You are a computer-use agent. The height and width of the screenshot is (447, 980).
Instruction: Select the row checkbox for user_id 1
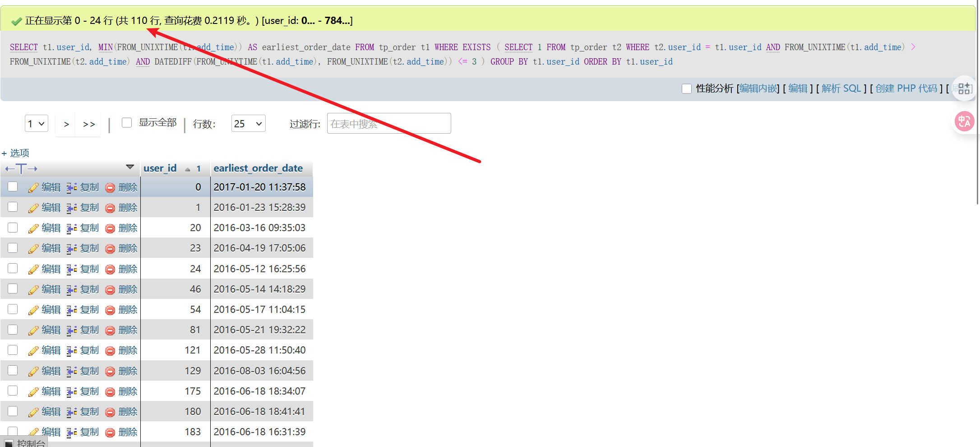tap(13, 207)
